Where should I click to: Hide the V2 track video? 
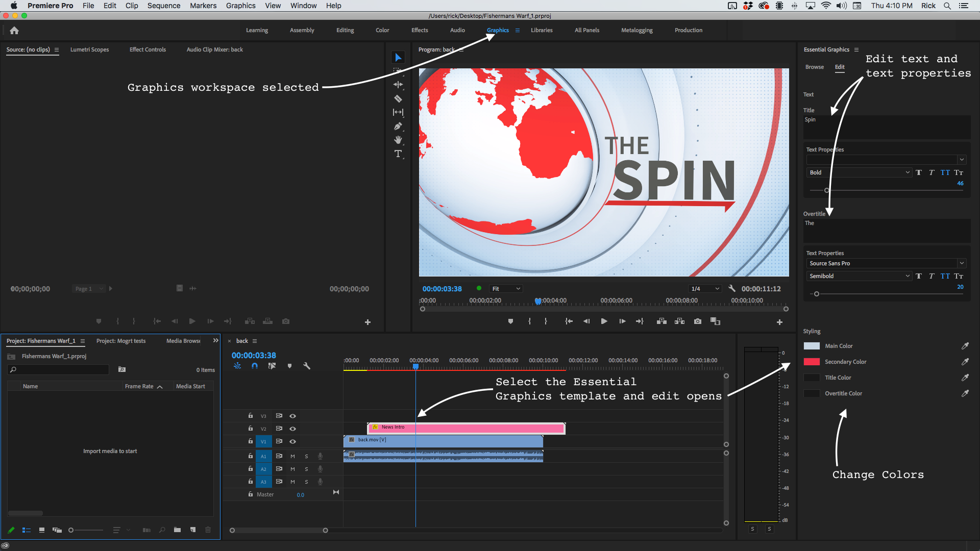[292, 429]
